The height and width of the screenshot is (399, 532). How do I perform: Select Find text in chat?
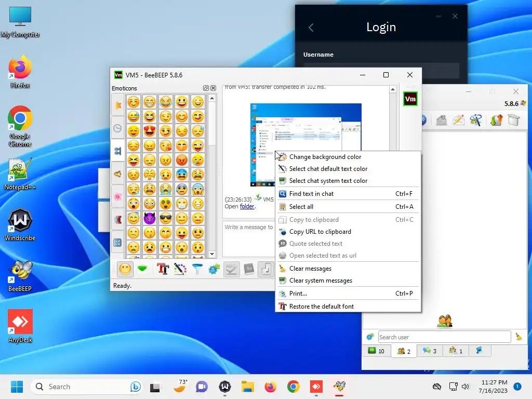click(x=348, y=194)
